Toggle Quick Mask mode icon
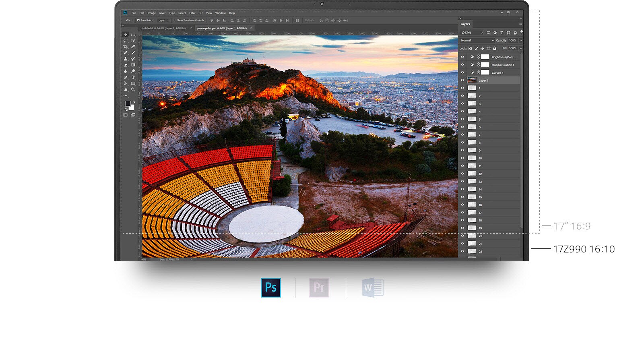This screenshot has height=337, width=644. click(125, 115)
